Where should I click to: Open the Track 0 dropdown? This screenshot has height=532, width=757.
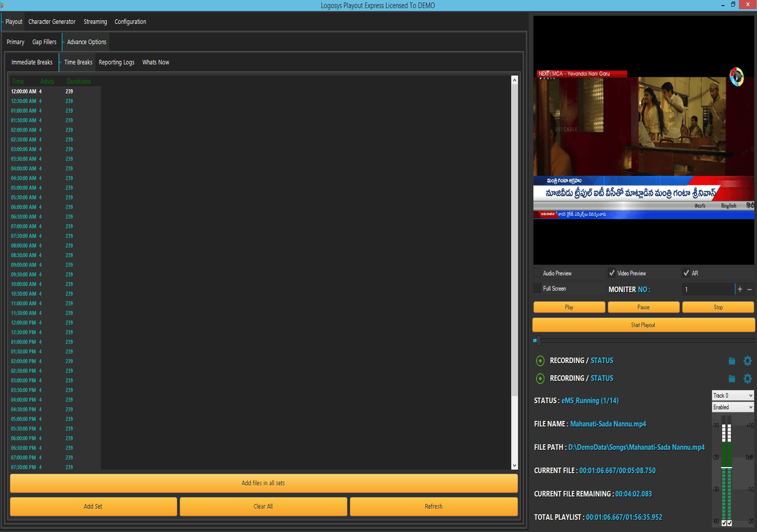point(733,395)
